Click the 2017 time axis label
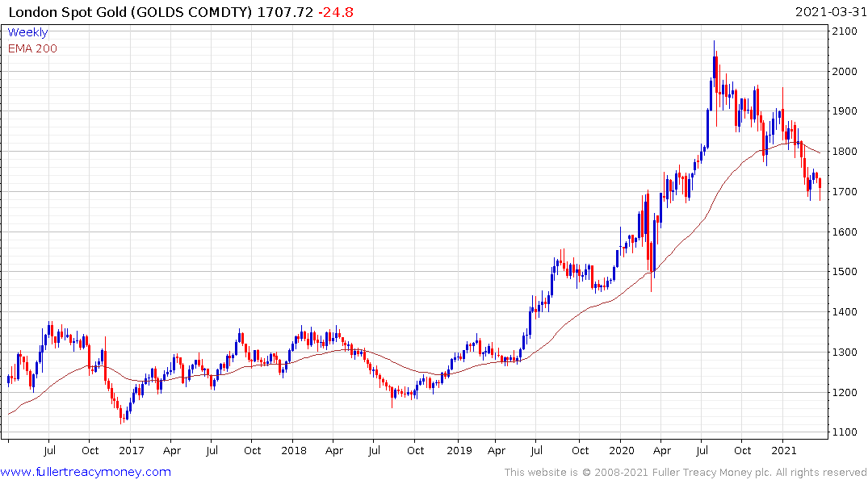The width and height of the screenshot is (868, 484). point(131,450)
